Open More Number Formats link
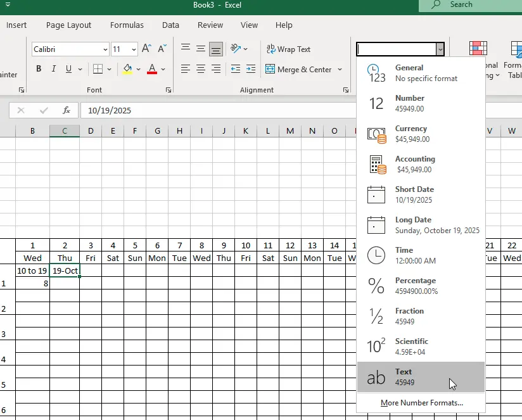The image size is (522, 420). 421,403
